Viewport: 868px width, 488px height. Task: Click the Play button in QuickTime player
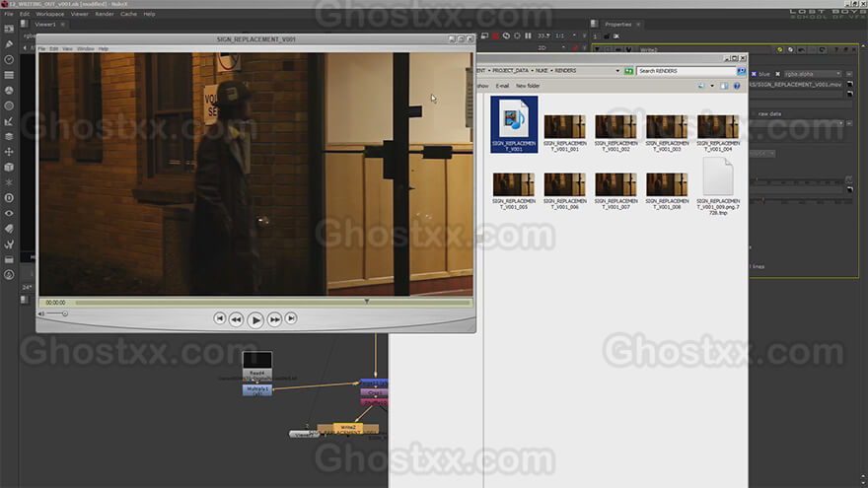coord(255,319)
